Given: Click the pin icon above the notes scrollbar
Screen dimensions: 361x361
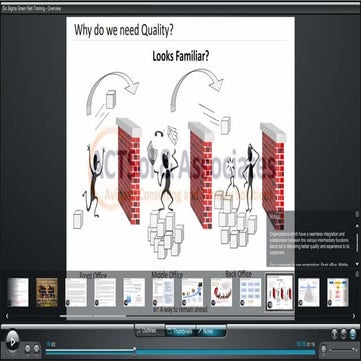Looking at the screenshot, I should (357, 214).
